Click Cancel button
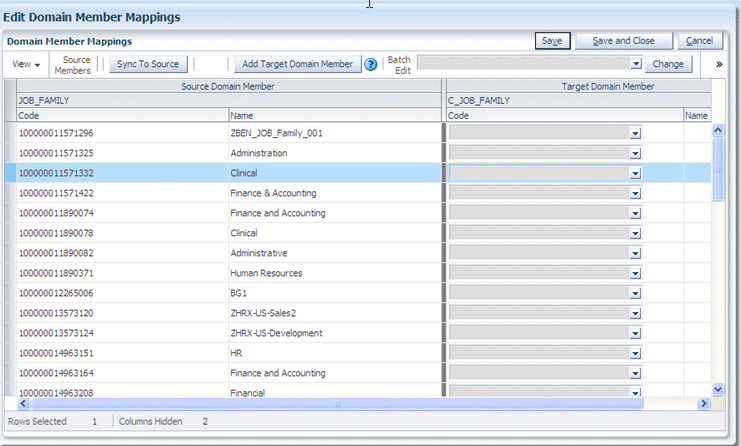The height and width of the screenshot is (446, 741). (x=699, y=41)
